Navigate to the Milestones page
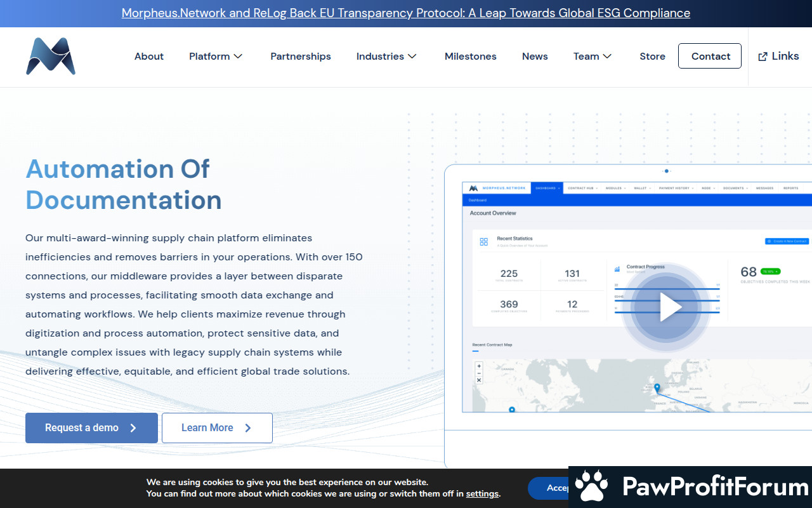Image resolution: width=812 pixels, height=508 pixels. pos(471,57)
